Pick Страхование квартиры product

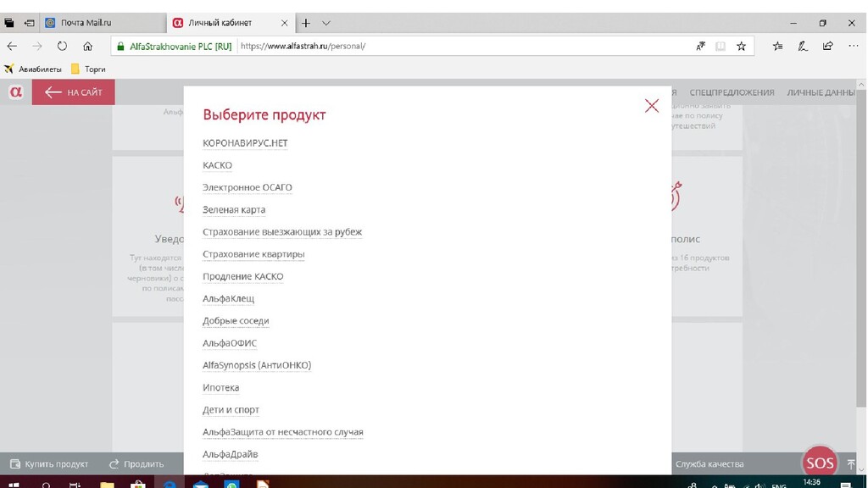[x=253, y=254]
